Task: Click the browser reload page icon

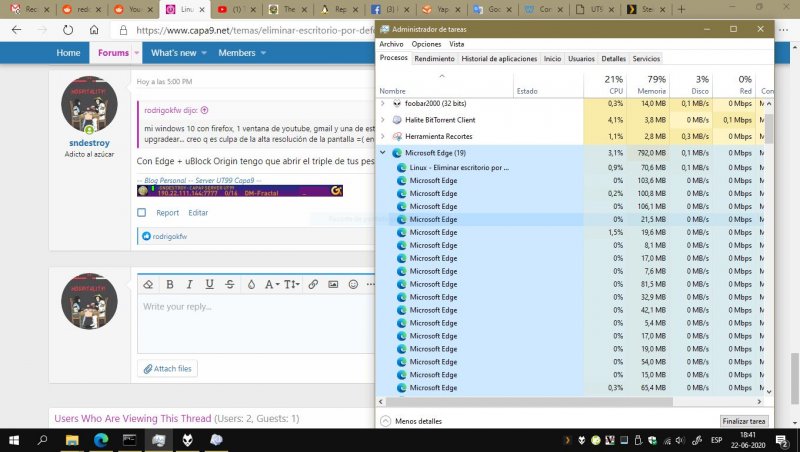Action: [70, 30]
